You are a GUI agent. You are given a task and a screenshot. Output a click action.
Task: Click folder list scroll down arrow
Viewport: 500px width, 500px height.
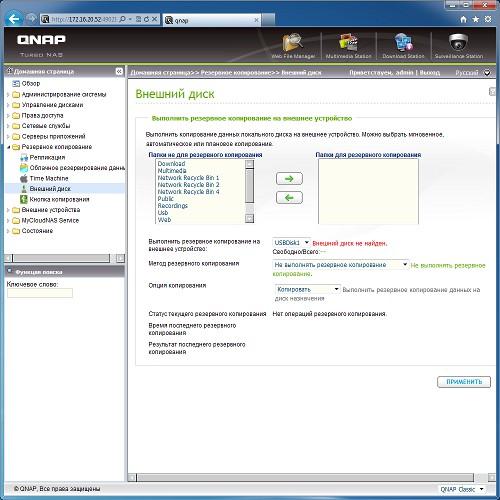click(x=249, y=219)
